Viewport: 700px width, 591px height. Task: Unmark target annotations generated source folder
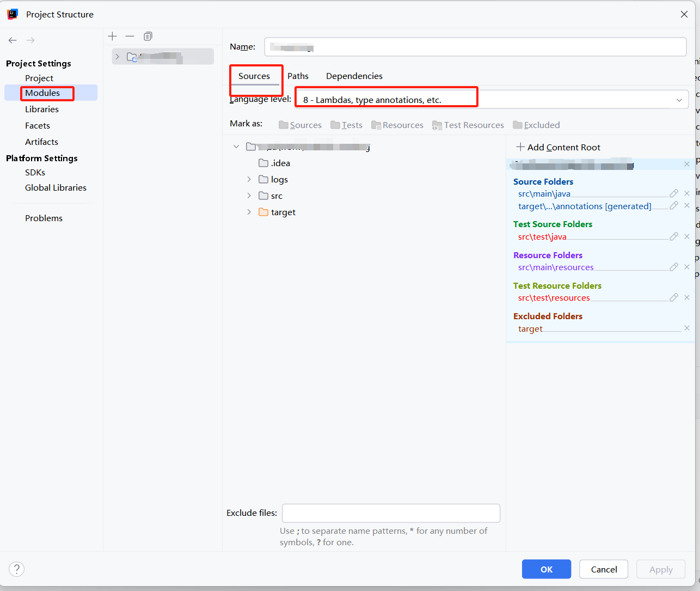pyautogui.click(x=687, y=205)
